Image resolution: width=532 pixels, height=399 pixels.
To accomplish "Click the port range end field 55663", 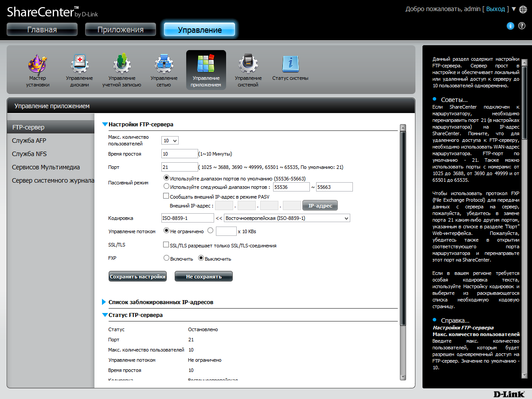I will (x=334, y=187).
